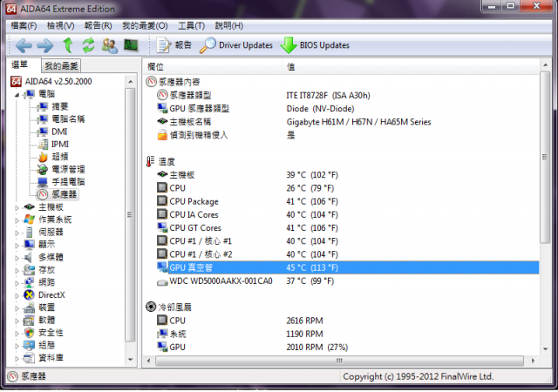The height and width of the screenshot is (392, 558).
Task: Switch to the 選單 tab
Action: click(x=19, y=64)
